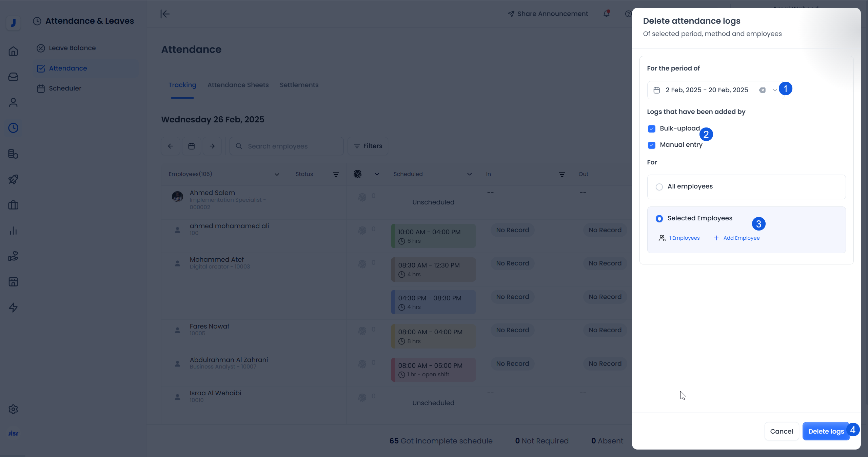Collapse sidebar with the arrow icon
The height and width of the screenshot is (457, 868).
click(165, 14)
